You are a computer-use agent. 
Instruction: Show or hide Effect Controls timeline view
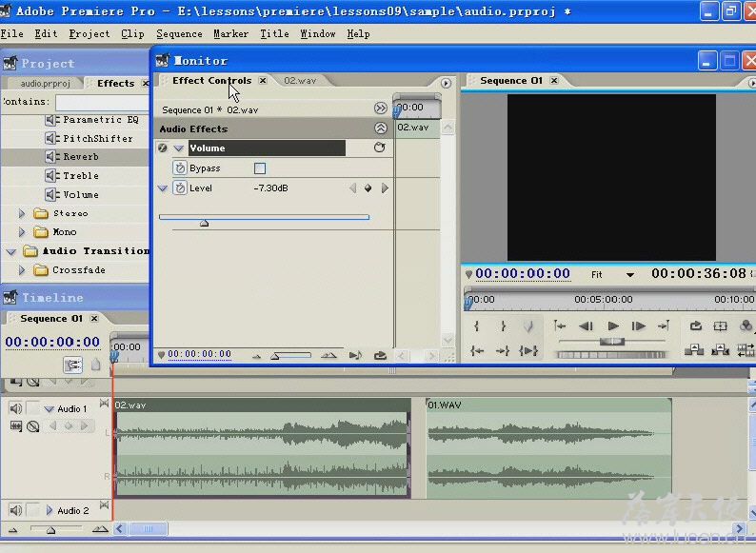coord(381,108)
